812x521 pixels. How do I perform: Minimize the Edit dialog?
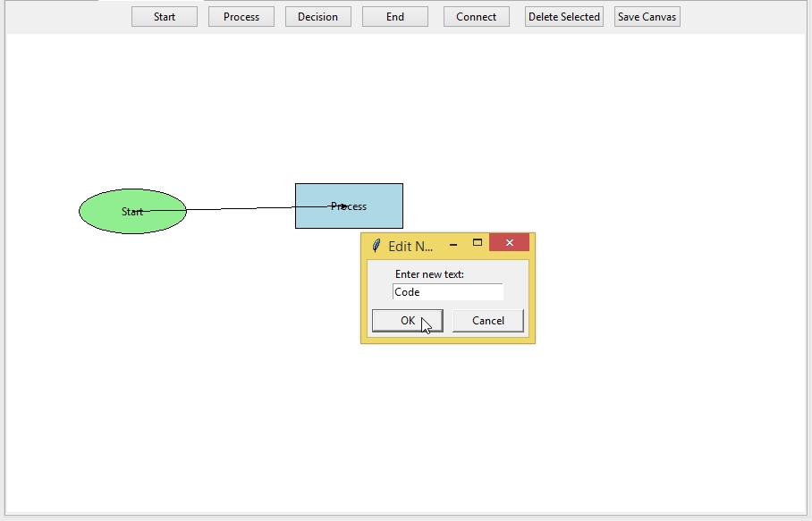pos(453,243)
